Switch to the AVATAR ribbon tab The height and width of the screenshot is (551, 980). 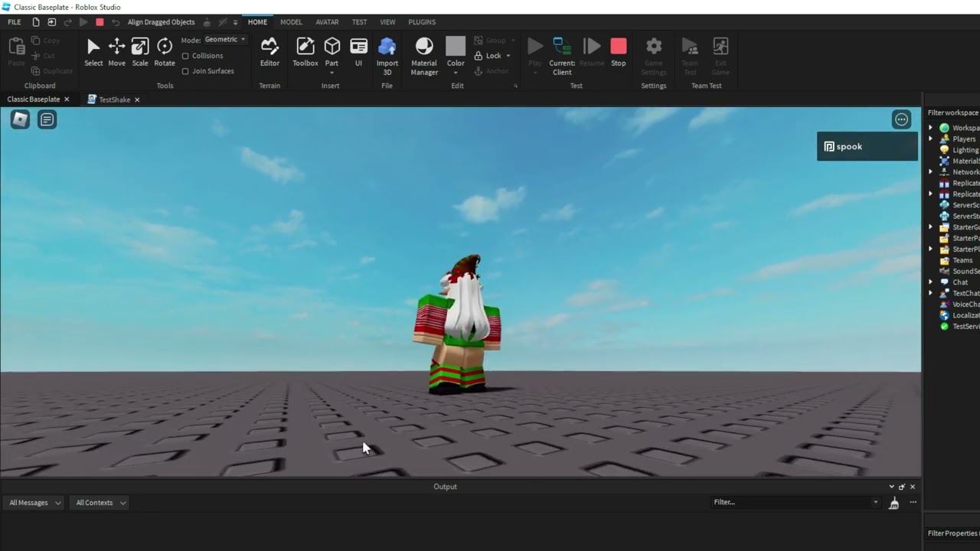click(x=327, y=22)
